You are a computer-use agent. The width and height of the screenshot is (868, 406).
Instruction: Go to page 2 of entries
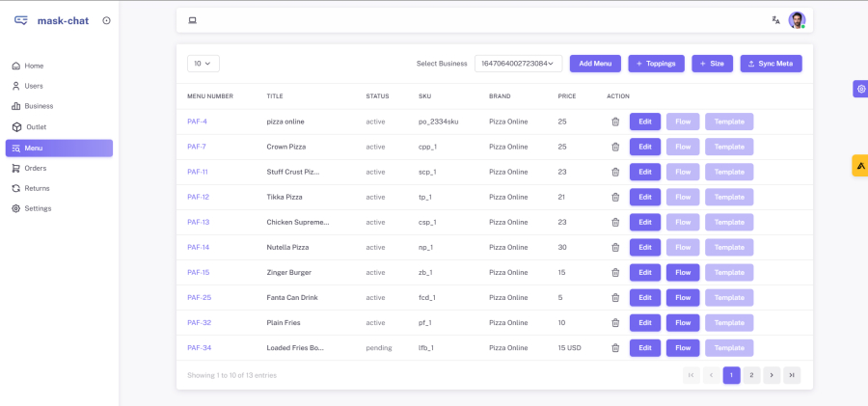click(751, 375)
